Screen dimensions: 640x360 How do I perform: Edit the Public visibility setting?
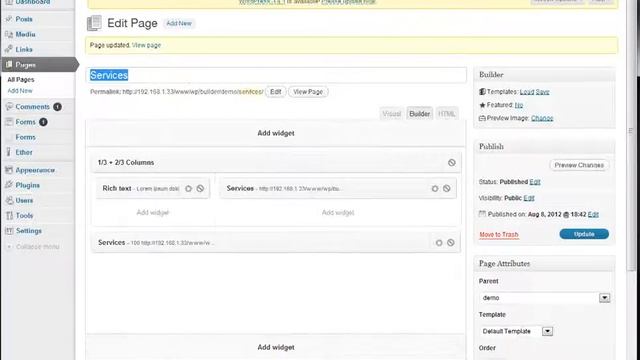pyautogui.click(x=529, y=198)
